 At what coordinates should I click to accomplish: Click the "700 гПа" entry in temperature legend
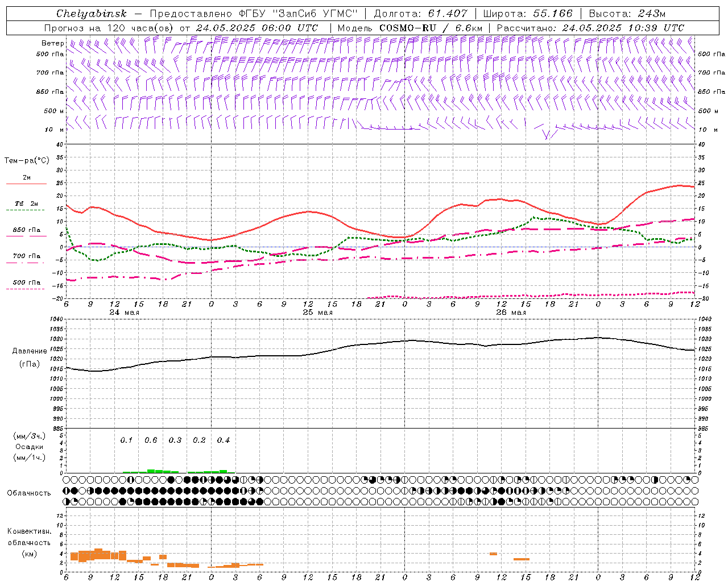[27, 256]
